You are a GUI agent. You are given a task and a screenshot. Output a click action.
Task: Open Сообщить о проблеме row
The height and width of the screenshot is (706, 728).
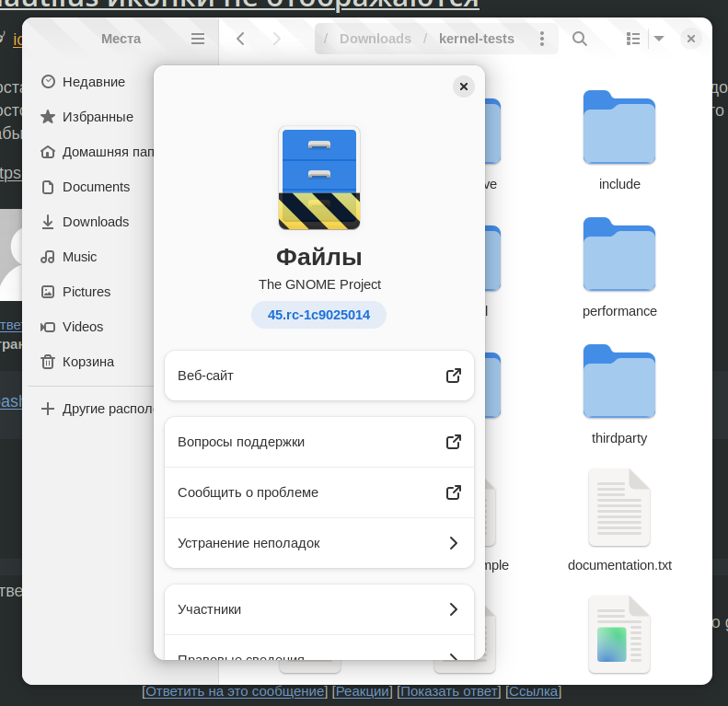pyautogui.click(x=319, y=492)
